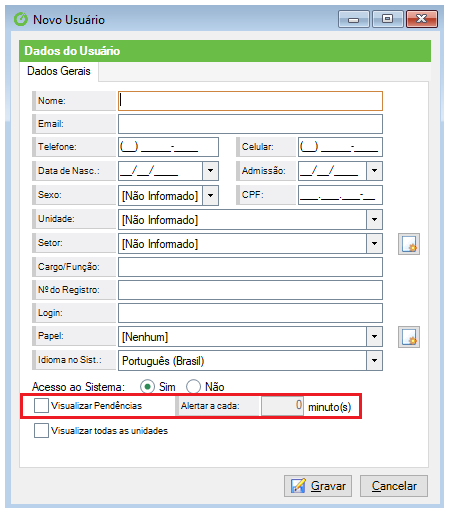This screenshot has height=509, width=450.
Task: Choose Não for Acesso ao Sistema
Action: 193,387
